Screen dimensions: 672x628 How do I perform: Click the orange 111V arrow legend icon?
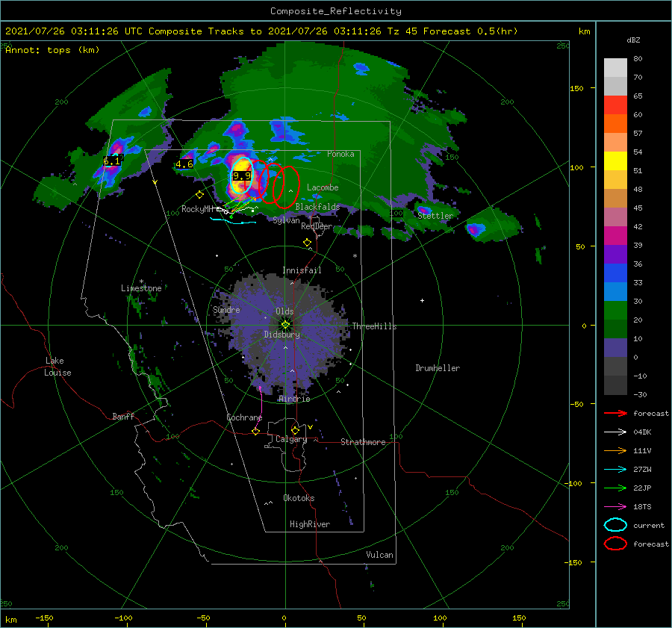click(x=615, y=450)
